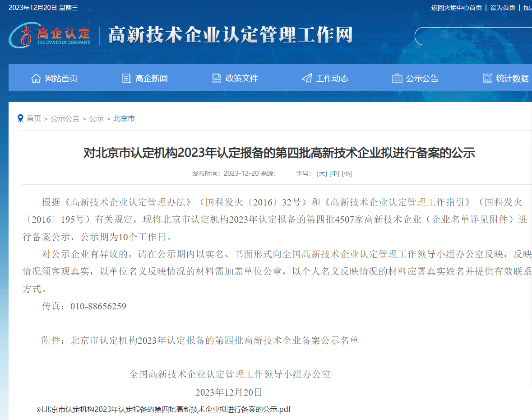
Task: Click the 高企认定 Innovation Company logo
Action: click(x=50, y=35)
